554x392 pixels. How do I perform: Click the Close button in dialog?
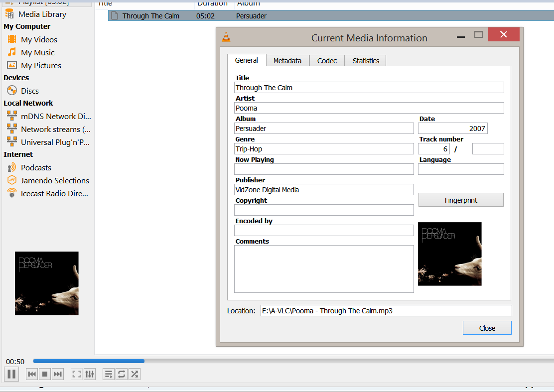[x=487, y=328]
